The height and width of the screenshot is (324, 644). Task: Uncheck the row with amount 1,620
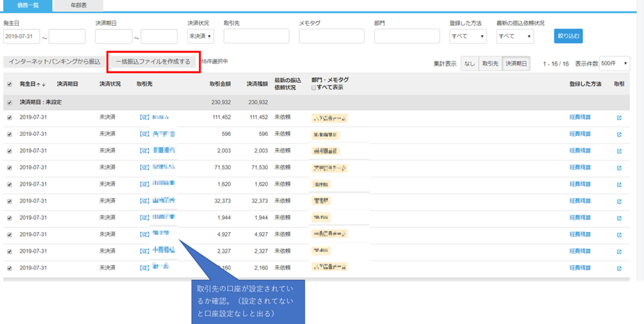click(9, 184)
